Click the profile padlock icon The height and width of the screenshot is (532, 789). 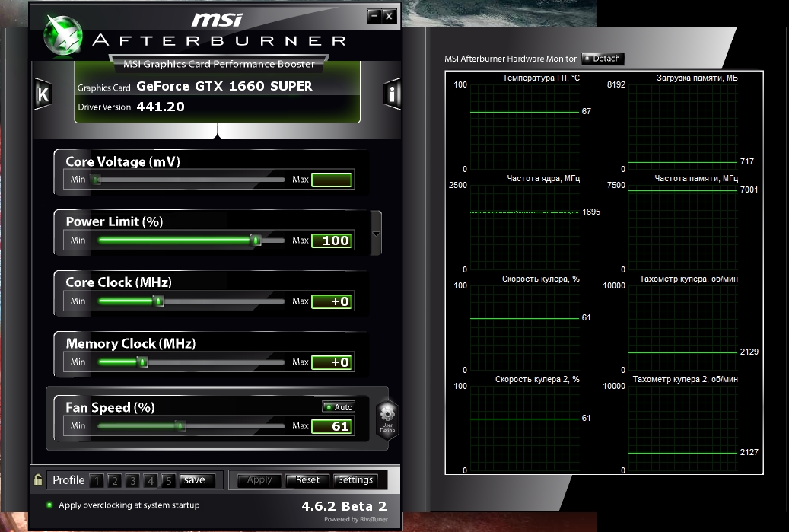(38, 480)
